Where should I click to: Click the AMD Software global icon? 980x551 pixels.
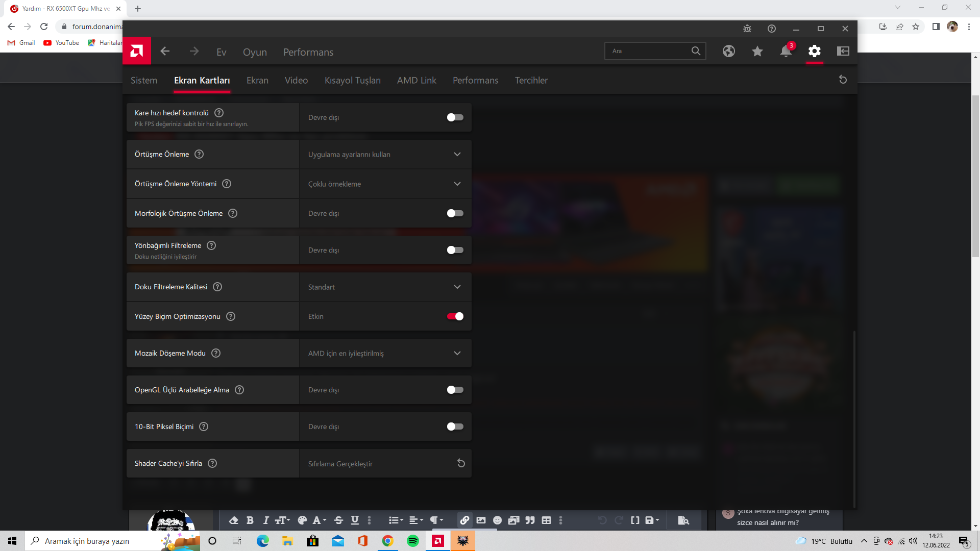tap(728, 51)
